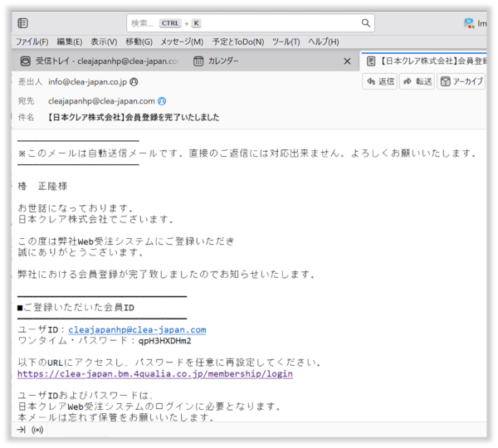Open the ヘルプ(H) menu
This screenshot has width=498, height=448.
[x=324, y=42]
